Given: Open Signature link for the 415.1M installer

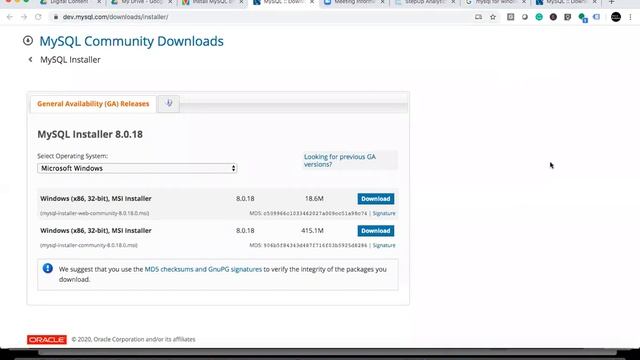Looking at the screenshot, I should point(384,245).
